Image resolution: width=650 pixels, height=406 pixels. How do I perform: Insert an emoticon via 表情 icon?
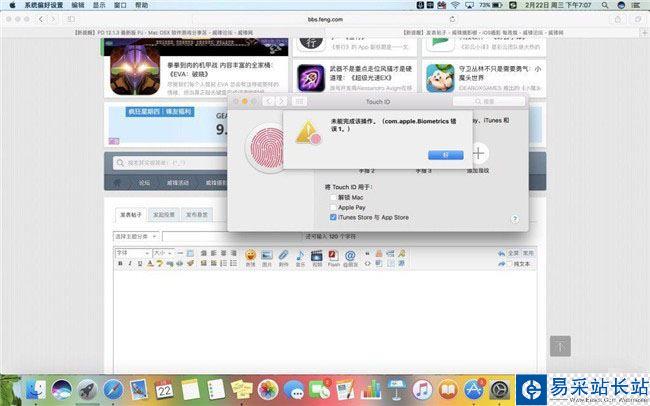click(x=250, y=258)
